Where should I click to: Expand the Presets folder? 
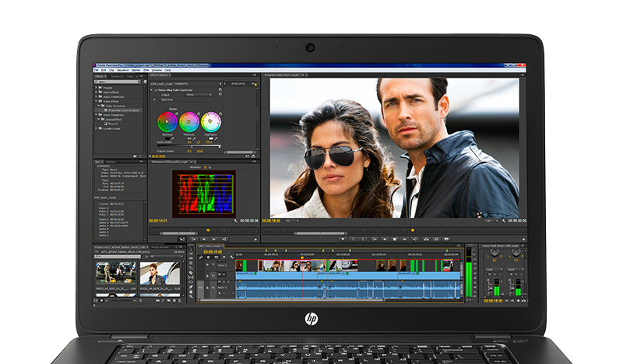[96, 88]
